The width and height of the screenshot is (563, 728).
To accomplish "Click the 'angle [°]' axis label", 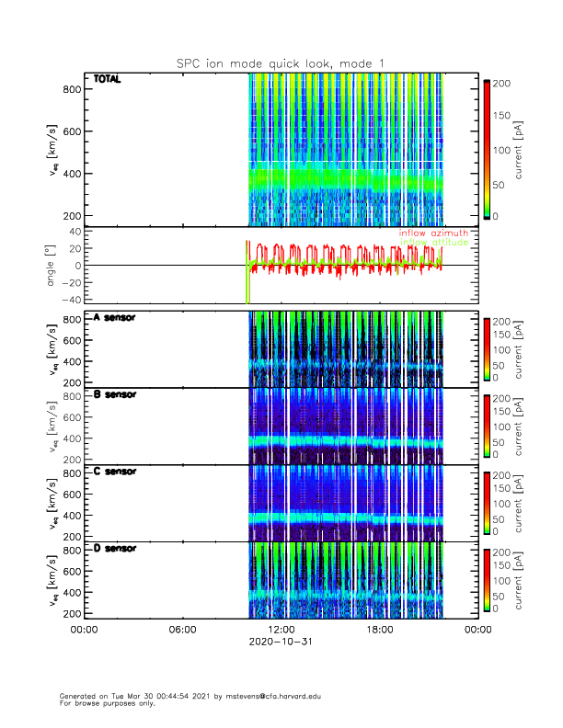I will tap(52, 266).
